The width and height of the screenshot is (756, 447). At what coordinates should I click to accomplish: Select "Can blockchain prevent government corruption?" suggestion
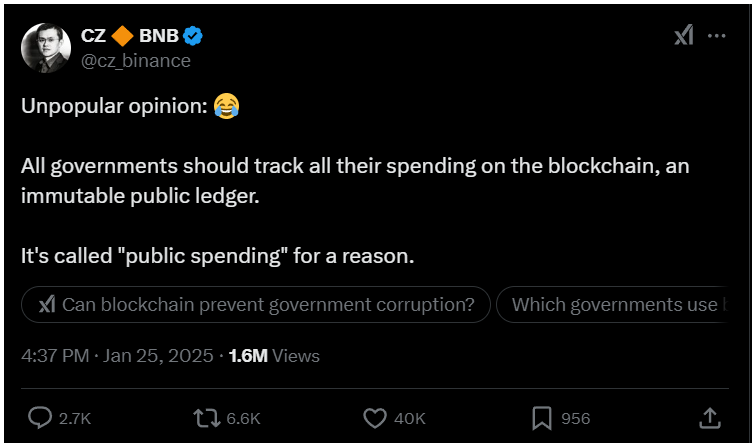click(256, 305)
